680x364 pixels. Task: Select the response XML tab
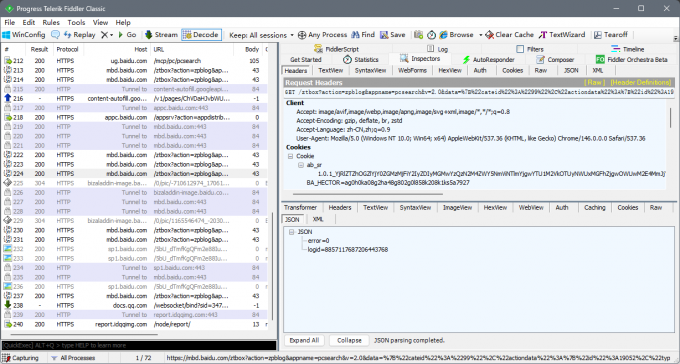(318, 220)
